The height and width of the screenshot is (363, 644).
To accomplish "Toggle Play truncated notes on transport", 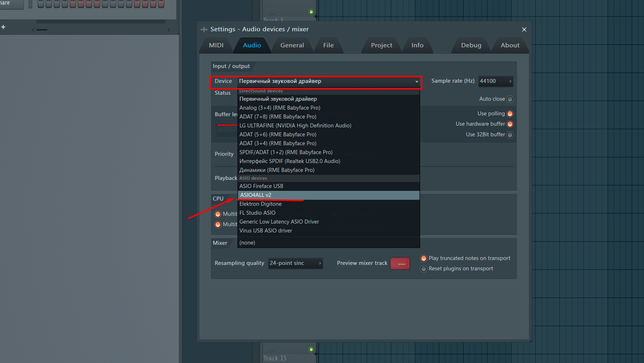I will pyautogui.click(x=423, y=258).
